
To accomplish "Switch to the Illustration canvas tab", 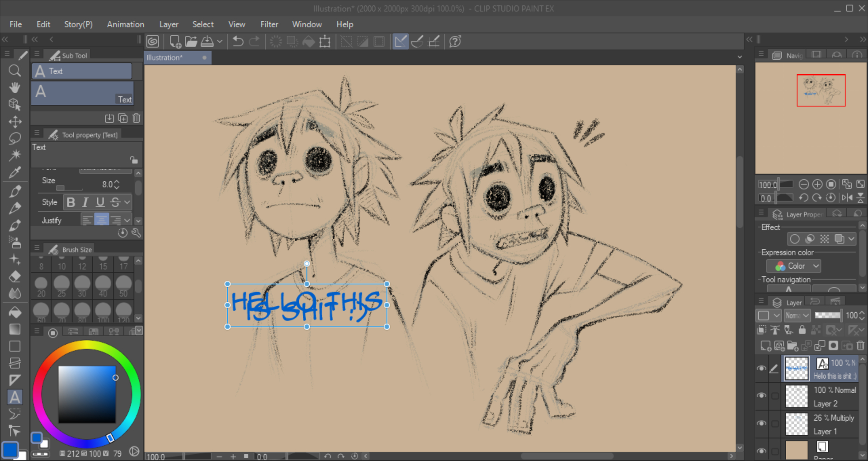I will tap(165, 57).
